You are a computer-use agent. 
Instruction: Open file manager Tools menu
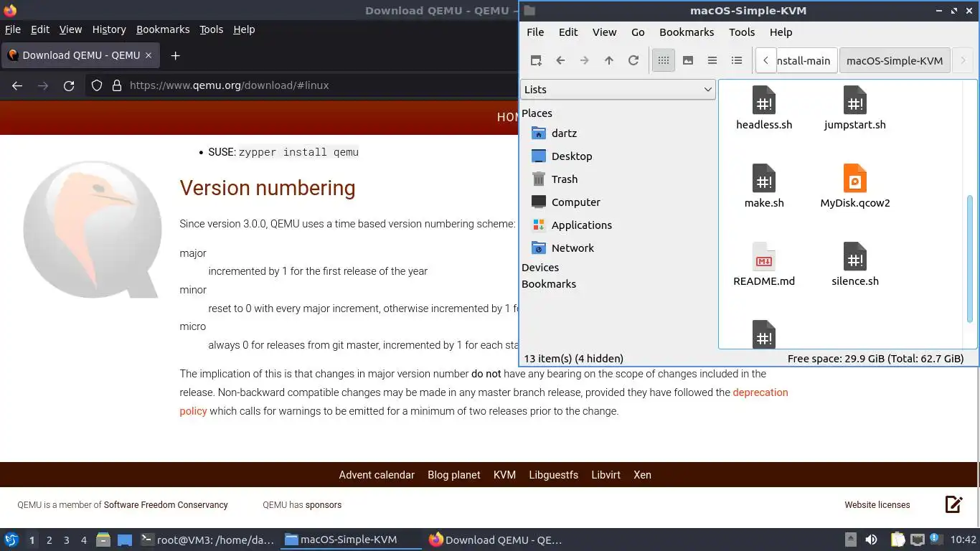(742, 32)
